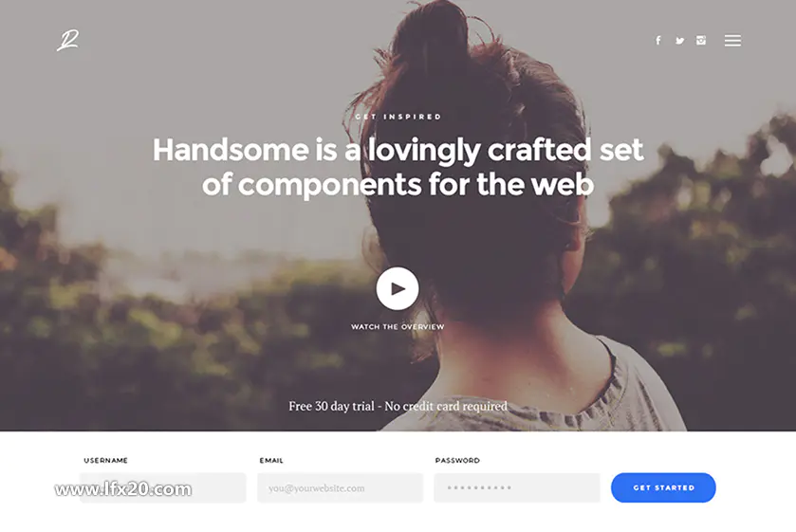Viewport: 796px width, 532px height.
Task: Open the Facebook social link
Action: (658, 40)
